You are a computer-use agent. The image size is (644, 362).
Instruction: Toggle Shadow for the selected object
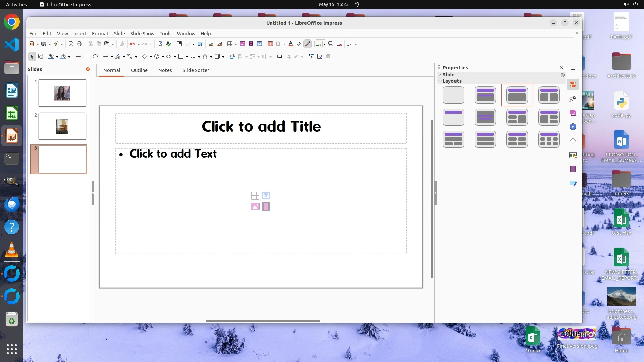coord(279,57)
